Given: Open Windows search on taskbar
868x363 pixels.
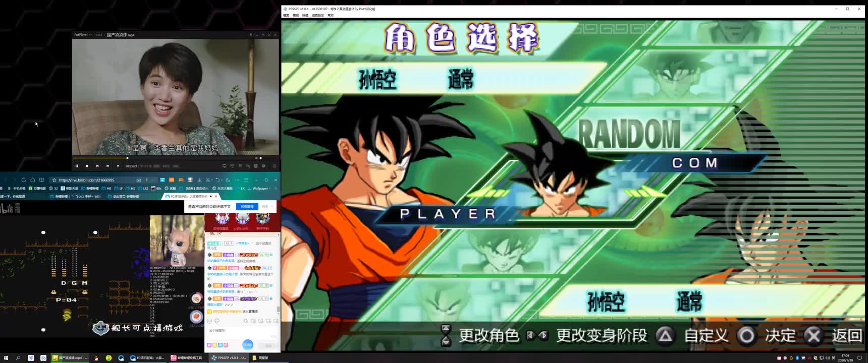Looking at the screenshot, I should [18, 358].
